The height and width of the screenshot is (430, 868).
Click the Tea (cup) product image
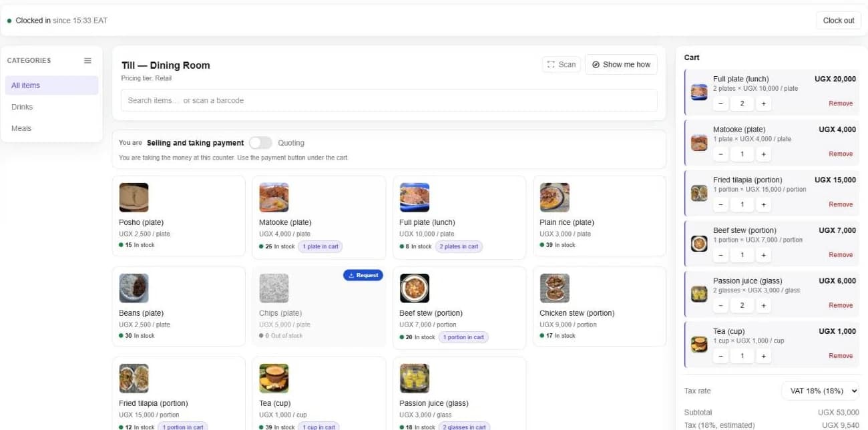[x=274, y=379]
